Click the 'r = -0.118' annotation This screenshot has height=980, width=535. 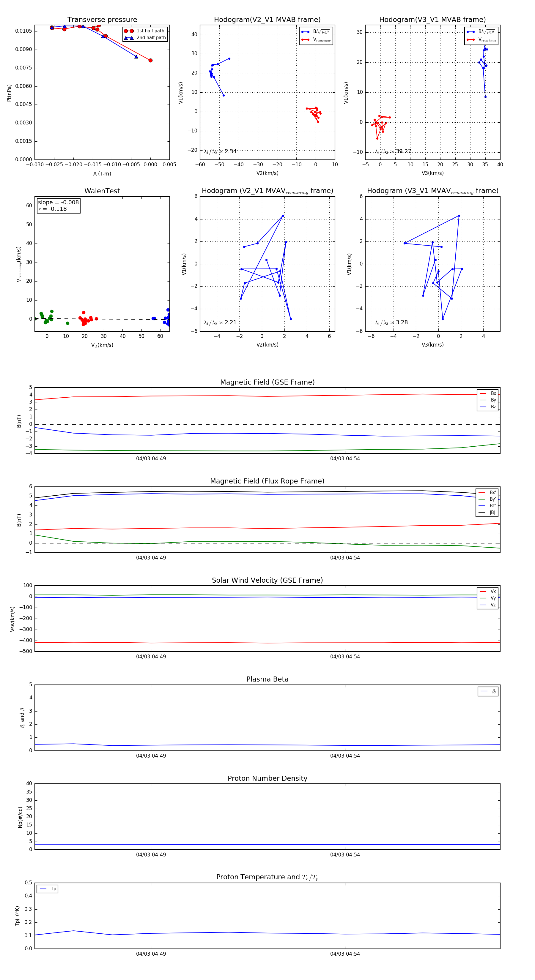click(53, 209)
